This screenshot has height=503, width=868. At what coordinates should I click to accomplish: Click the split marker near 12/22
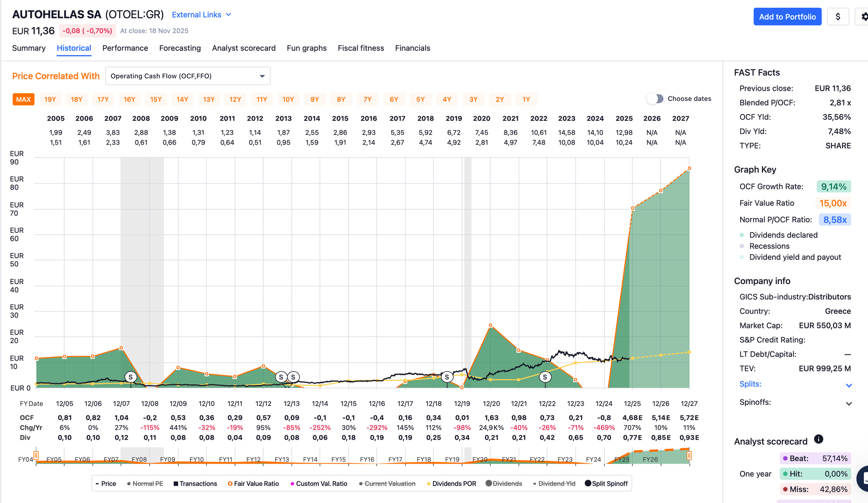(x=545, y=377)
